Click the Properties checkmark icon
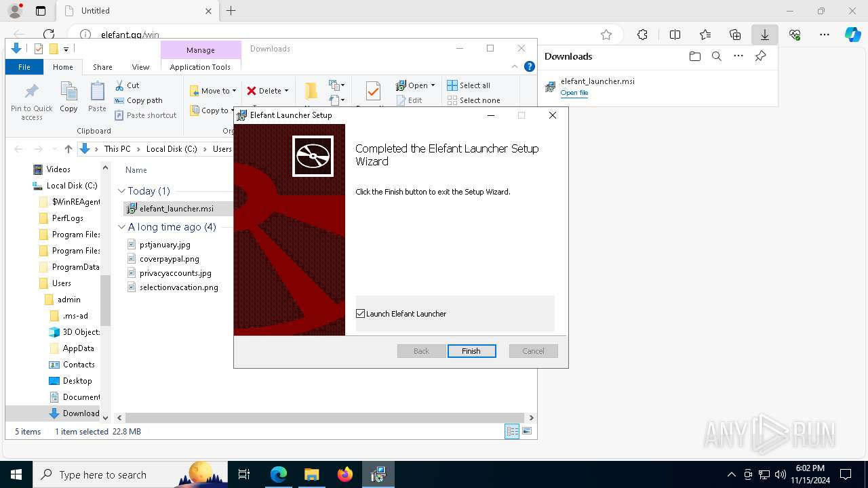Viewport: 868px width, 488px height. pyautogui.click(x=372, y=91)
